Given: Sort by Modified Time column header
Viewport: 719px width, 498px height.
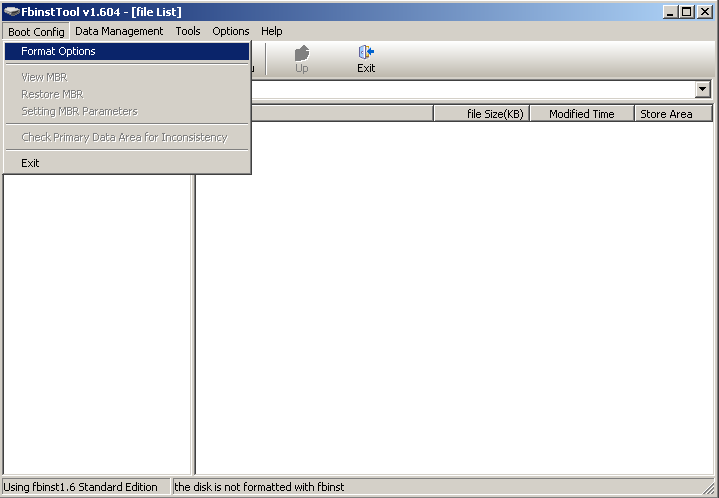Looking at the screenshot, I should [x=582, y=114].
